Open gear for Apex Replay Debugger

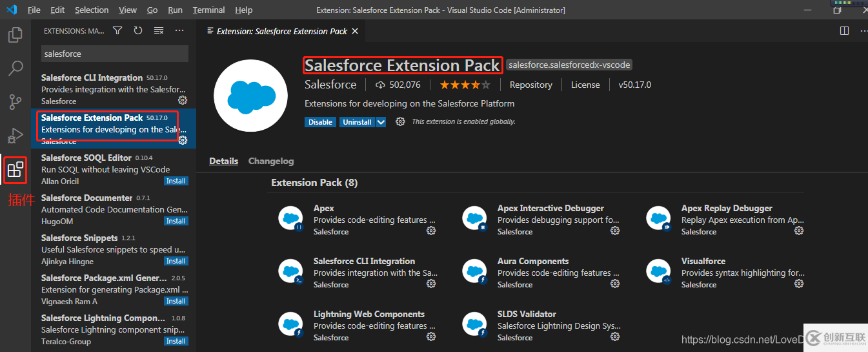pyautogui.click(x=799, y=231)
